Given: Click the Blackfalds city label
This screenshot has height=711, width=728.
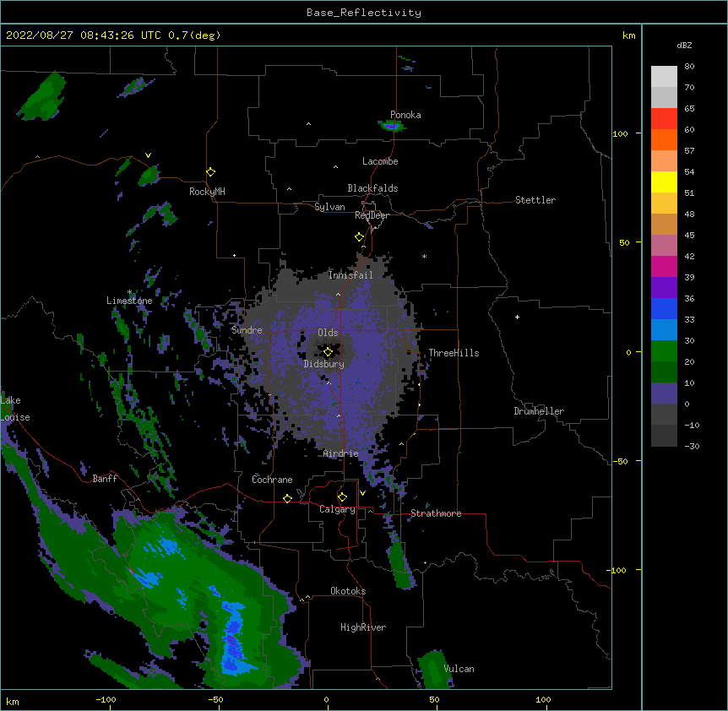Looking at the screenshot, I should click(x=372, y=188).
